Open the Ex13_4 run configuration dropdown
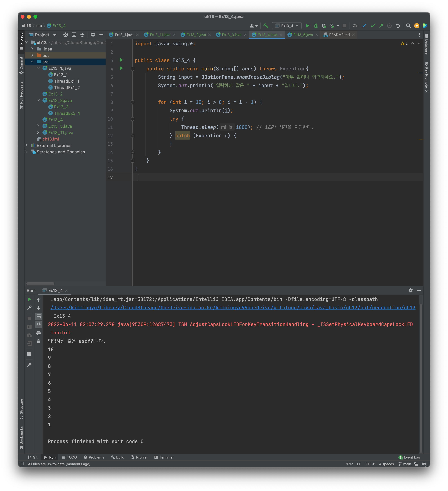This screenshot has width=448, height=491. (x=287, y=26)
